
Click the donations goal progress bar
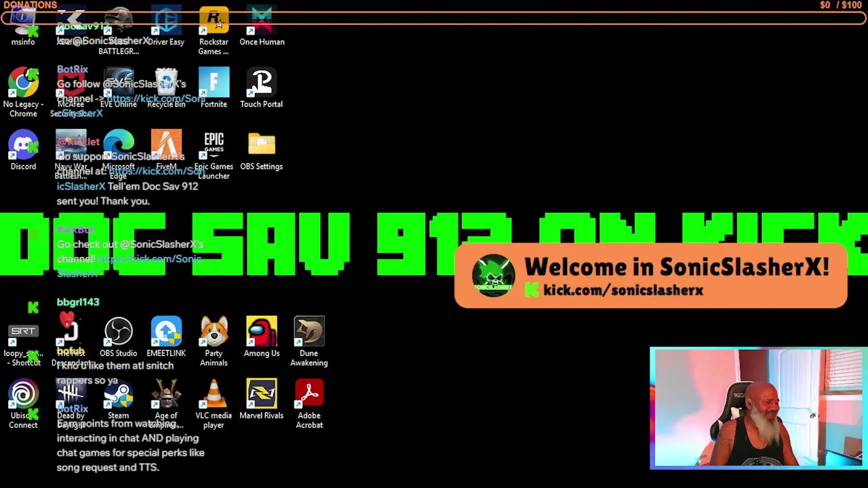[x=434, y=17]
